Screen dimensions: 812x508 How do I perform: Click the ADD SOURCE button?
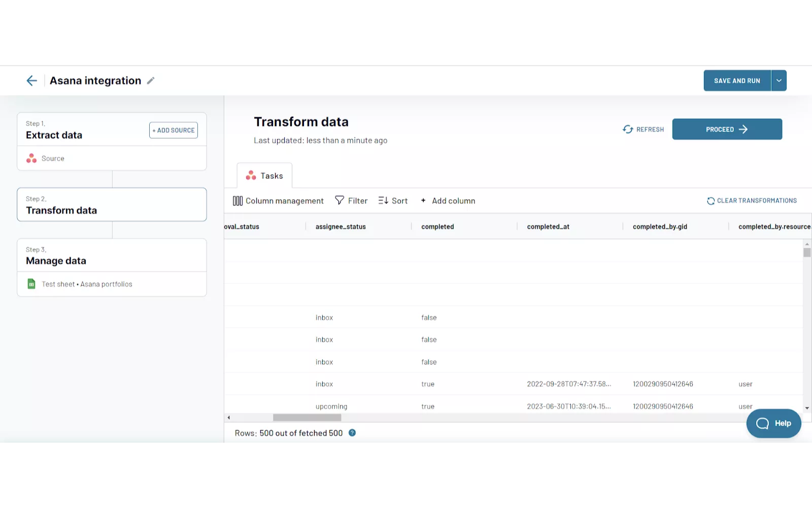pos(174,130)
